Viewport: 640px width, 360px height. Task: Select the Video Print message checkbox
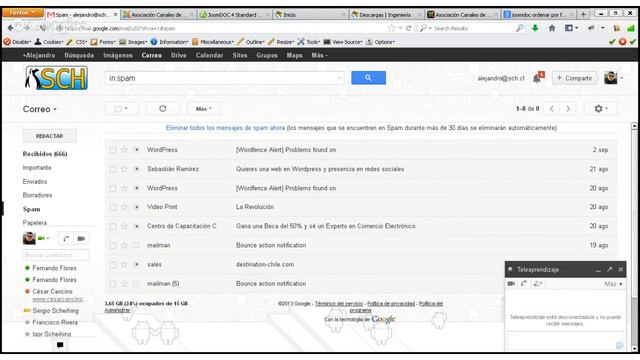pos(113,207)
